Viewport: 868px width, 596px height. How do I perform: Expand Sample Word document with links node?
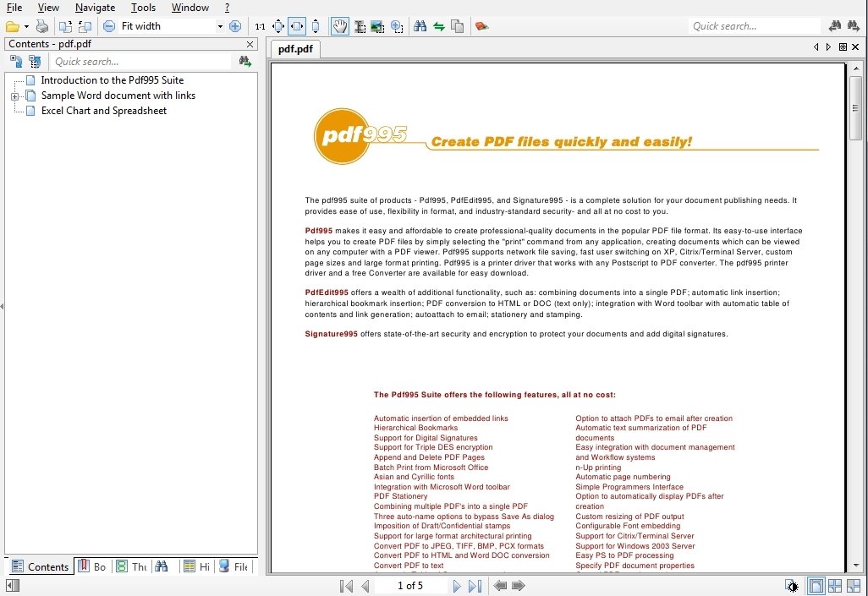14,96
